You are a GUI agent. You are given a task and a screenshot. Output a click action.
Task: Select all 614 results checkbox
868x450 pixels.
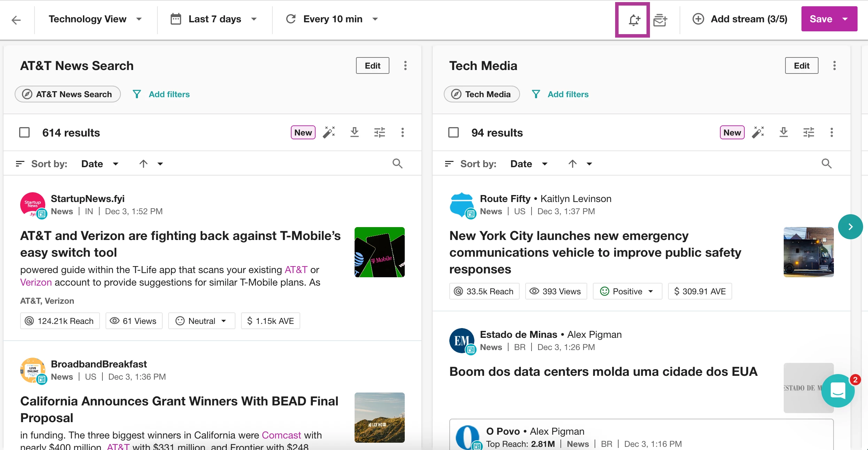[24, 132]
